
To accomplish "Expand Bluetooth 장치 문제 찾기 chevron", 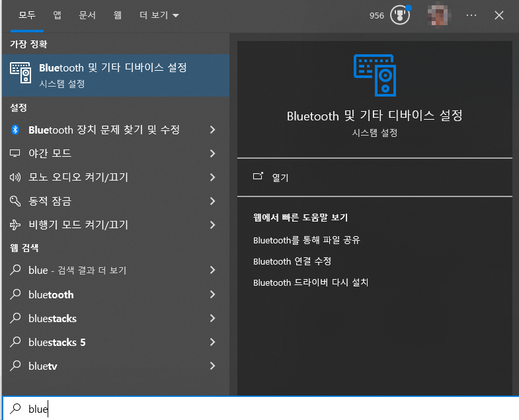I will tap(212, 130).
